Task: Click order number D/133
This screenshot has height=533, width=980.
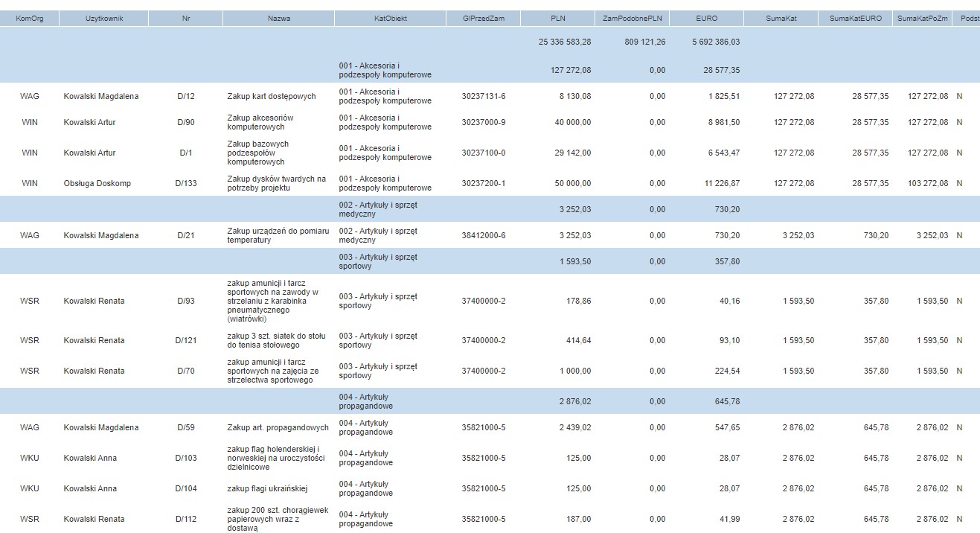Action: [x=186, y=183]
